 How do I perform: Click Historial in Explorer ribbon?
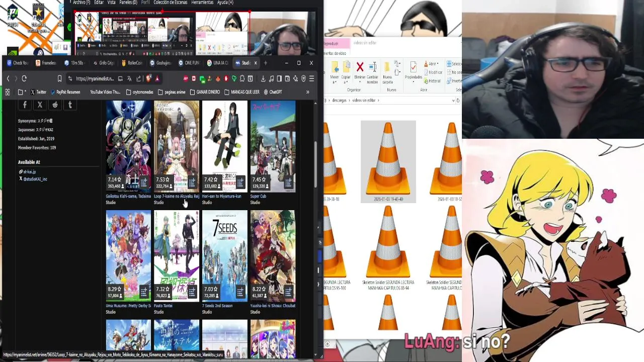[x=434, y=81]
